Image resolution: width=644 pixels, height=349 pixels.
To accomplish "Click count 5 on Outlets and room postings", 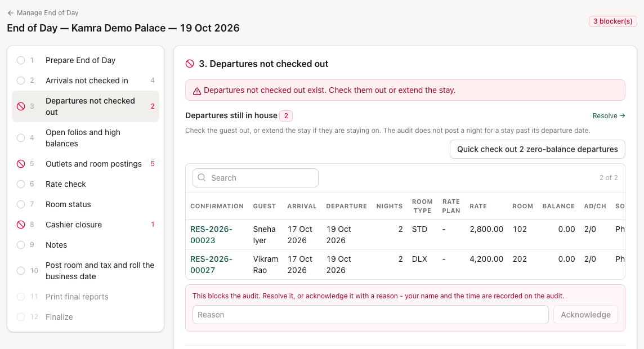I will pos(153,164).
